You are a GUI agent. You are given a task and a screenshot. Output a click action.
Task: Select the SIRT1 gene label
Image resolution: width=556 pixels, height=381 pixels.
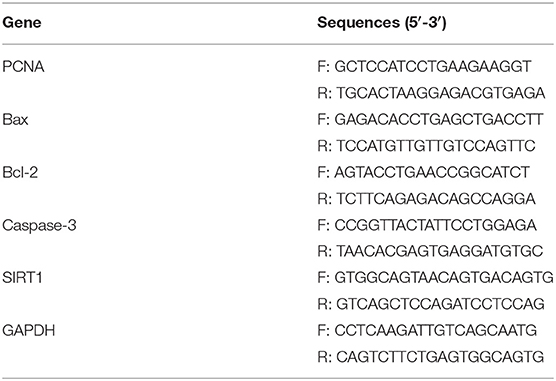pos(22,277)
